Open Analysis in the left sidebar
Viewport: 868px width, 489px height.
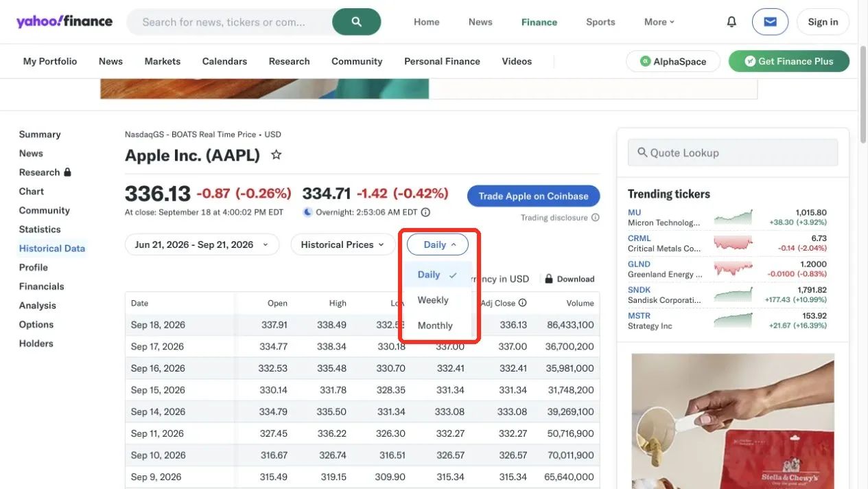click(x=38, y=306)
